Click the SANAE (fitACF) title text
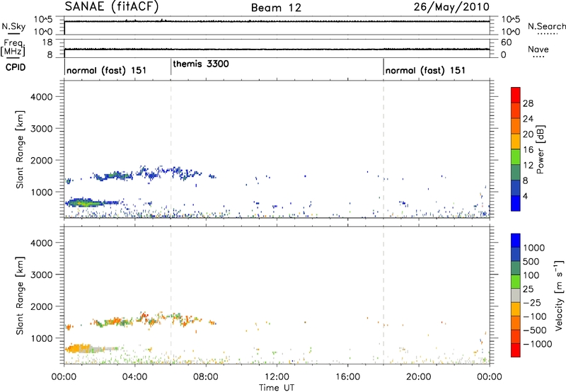Image resolution: width=566 pixels, height=392 pixels. 112,6
